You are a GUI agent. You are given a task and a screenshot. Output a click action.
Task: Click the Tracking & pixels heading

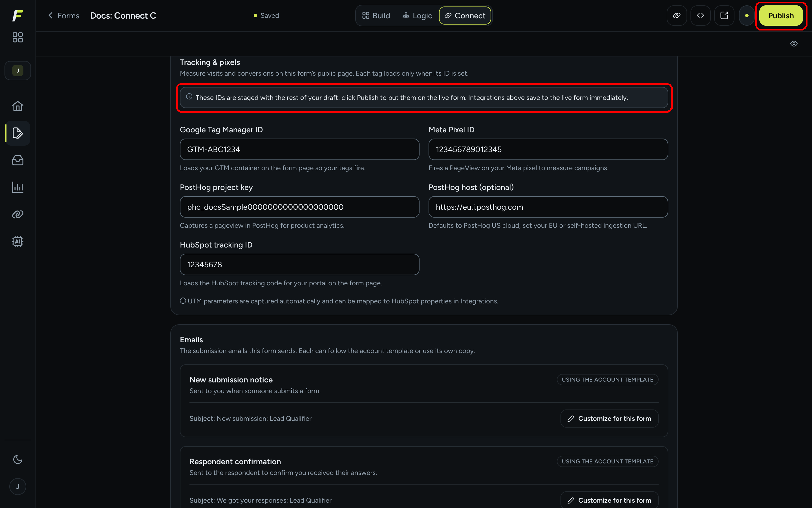pyautogui.click(x=210, y=62)
